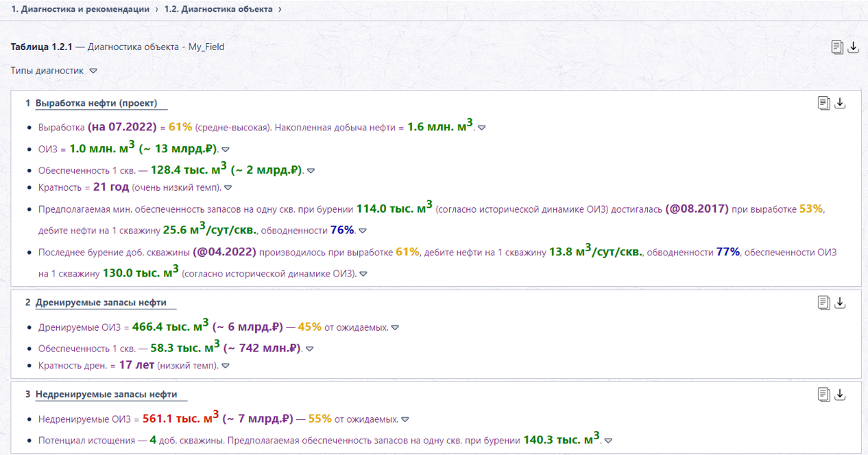This screenshot has height=455, width=868.
Task: Click the value 13.8 м3/сут/скв.
Action: point(596,251)
